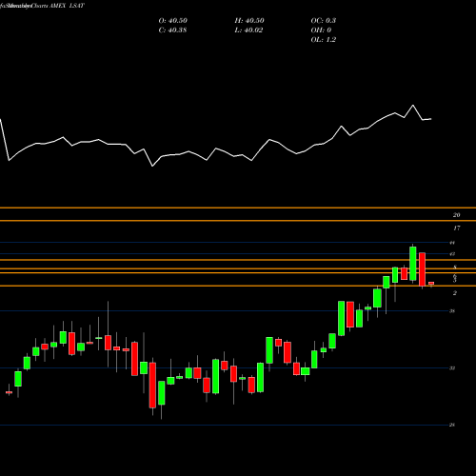Click the '20' label beside the orange lines
The height and width of the screenshot is (476, 476).
(456, 215)
